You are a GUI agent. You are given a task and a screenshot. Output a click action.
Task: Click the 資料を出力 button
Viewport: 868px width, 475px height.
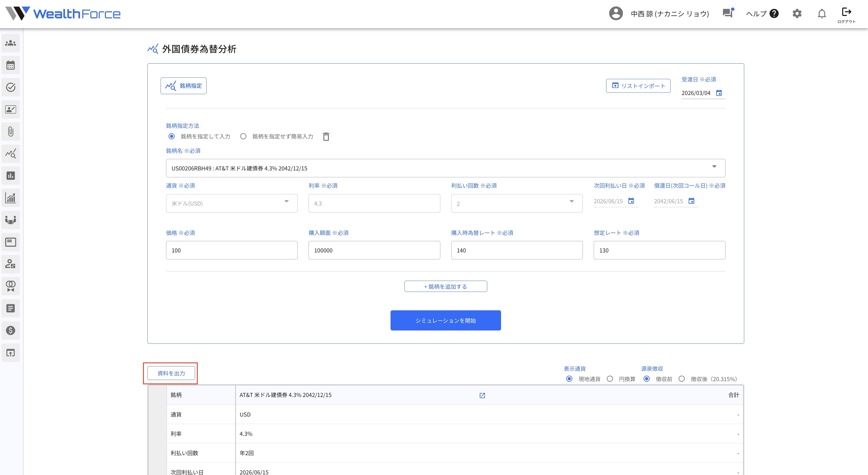(171, 373)
